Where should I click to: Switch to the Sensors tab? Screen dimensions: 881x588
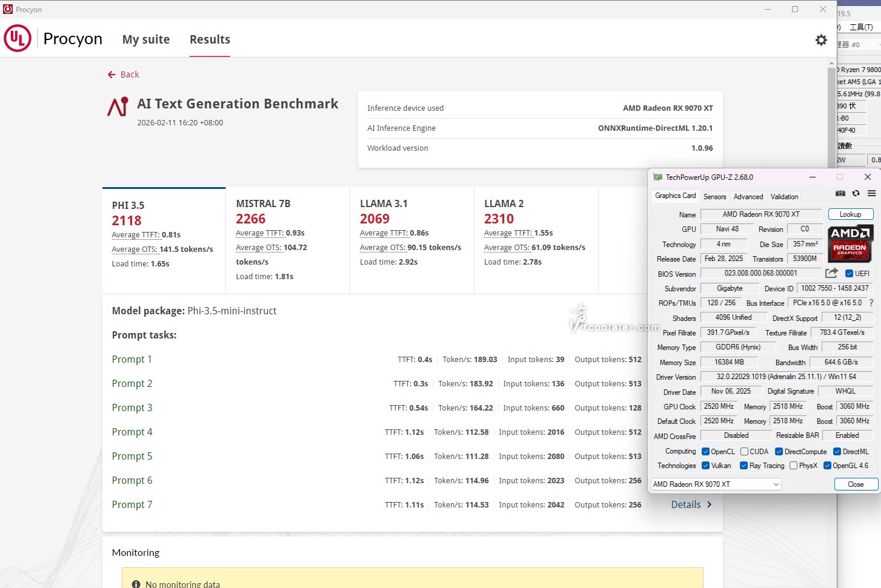714,197
